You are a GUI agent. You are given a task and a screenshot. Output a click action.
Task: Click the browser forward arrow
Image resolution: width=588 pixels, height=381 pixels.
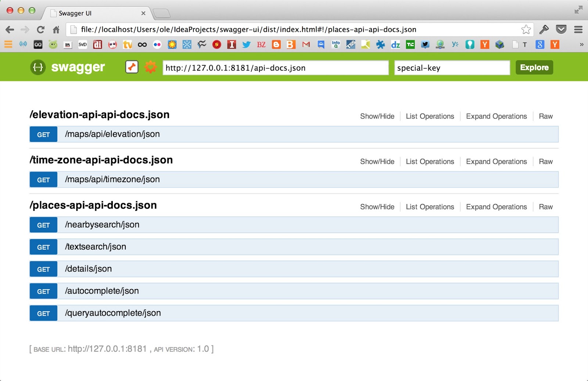[x=25, y=29]
